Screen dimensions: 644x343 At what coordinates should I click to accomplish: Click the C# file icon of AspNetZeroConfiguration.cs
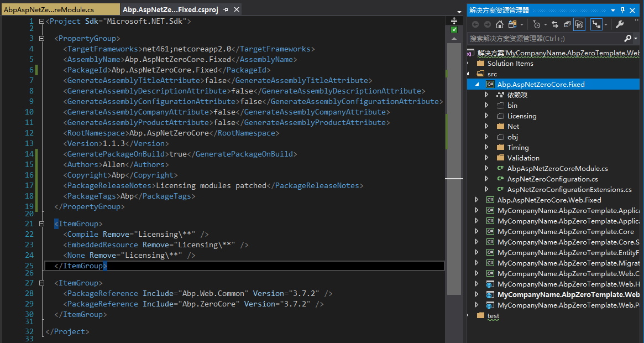click(x=500, y=179)
